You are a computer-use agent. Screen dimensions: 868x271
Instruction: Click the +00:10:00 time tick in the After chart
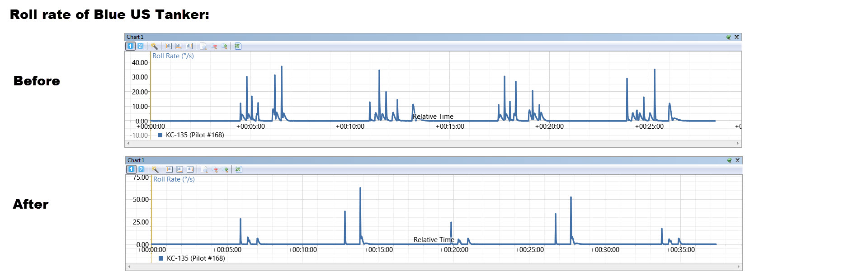302,250
